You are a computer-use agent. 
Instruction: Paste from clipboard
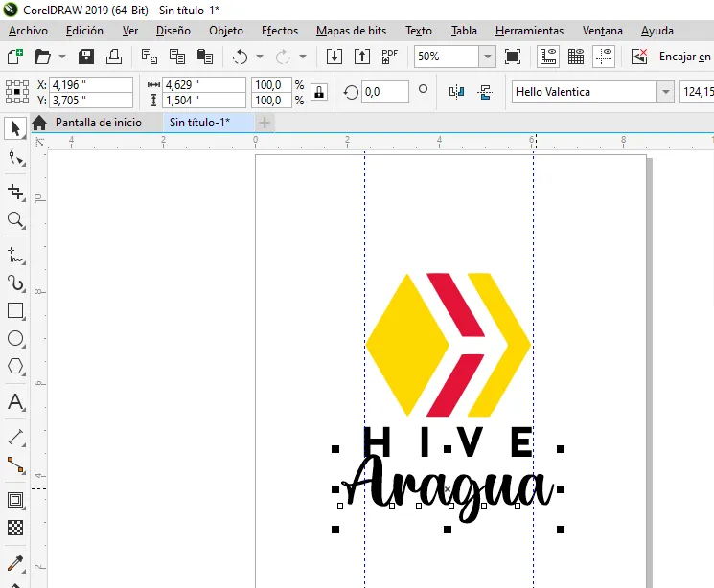(x=205, y=57)
